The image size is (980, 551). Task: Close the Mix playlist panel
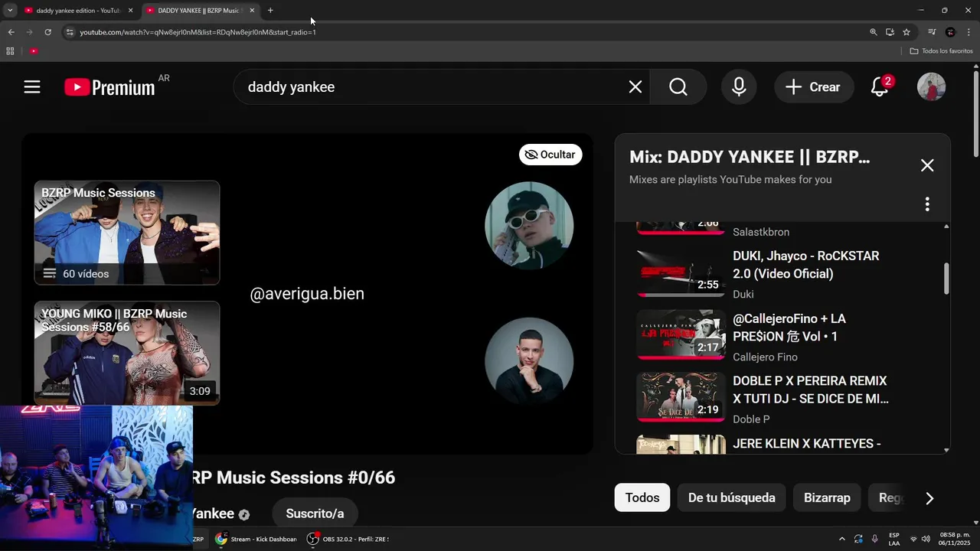(927, 165)
